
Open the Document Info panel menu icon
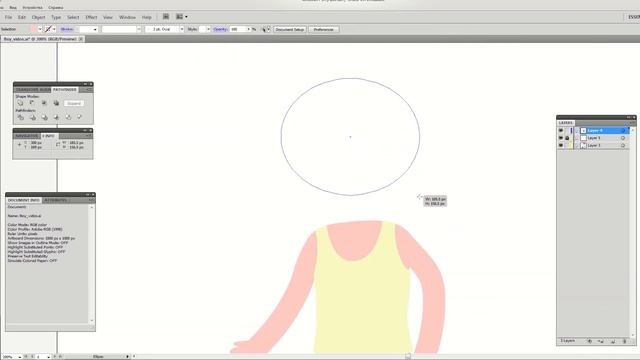91,200
